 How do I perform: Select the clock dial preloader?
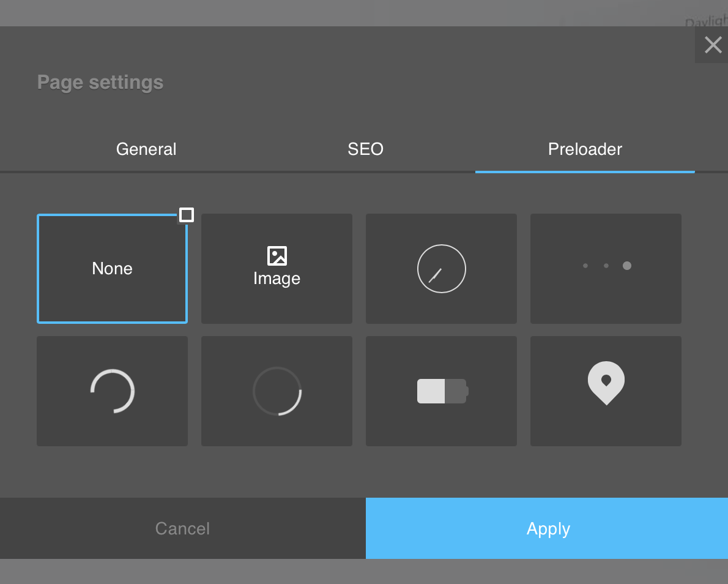(441, 269)
